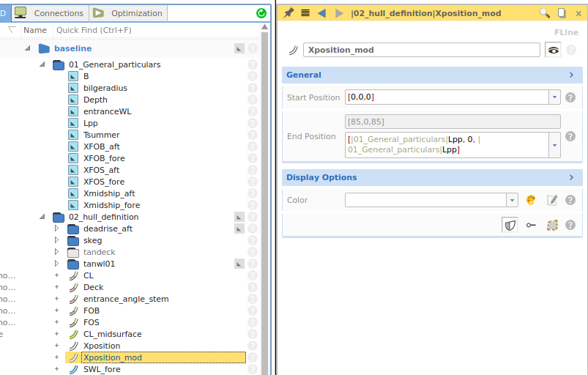This screenshot has width=588, height=375.
Task: Collapse the 01_General_particulars folder
Action: [x=42, y=64]
